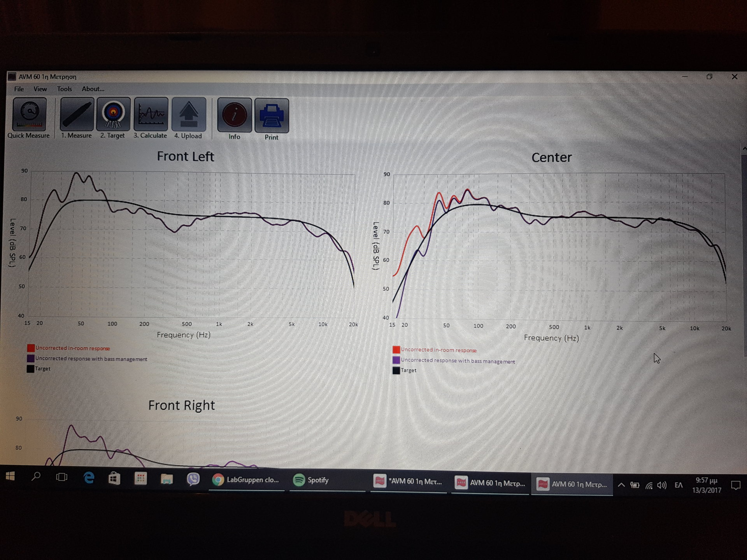The height and width of the screenshot is (560, 747).
Task: Click the black Target swatch under Center
Action: click(x=396, y=370)
